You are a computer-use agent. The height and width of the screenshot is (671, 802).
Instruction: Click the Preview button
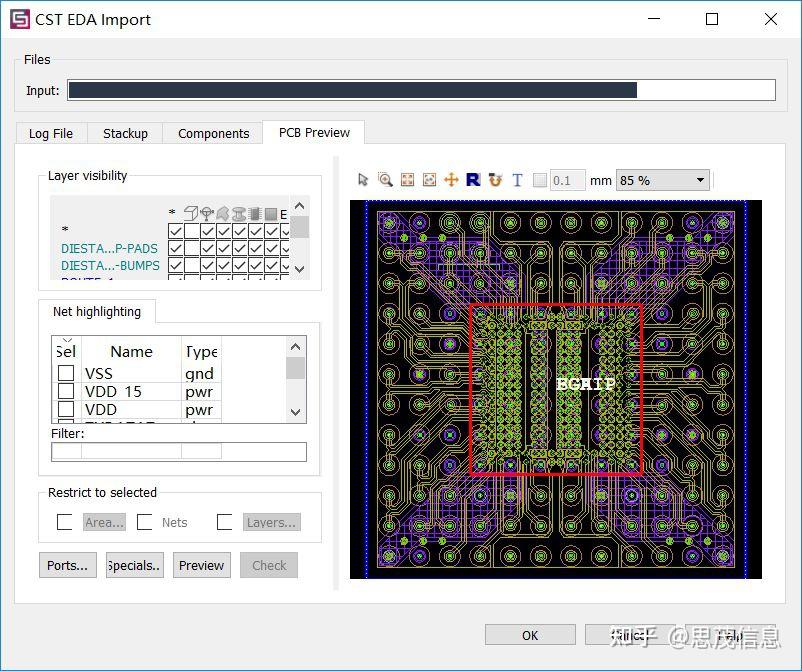click(202, 565)
